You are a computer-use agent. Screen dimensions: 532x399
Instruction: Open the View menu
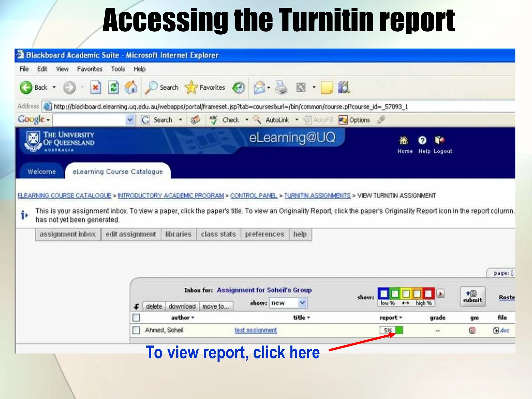click(62, 69)
